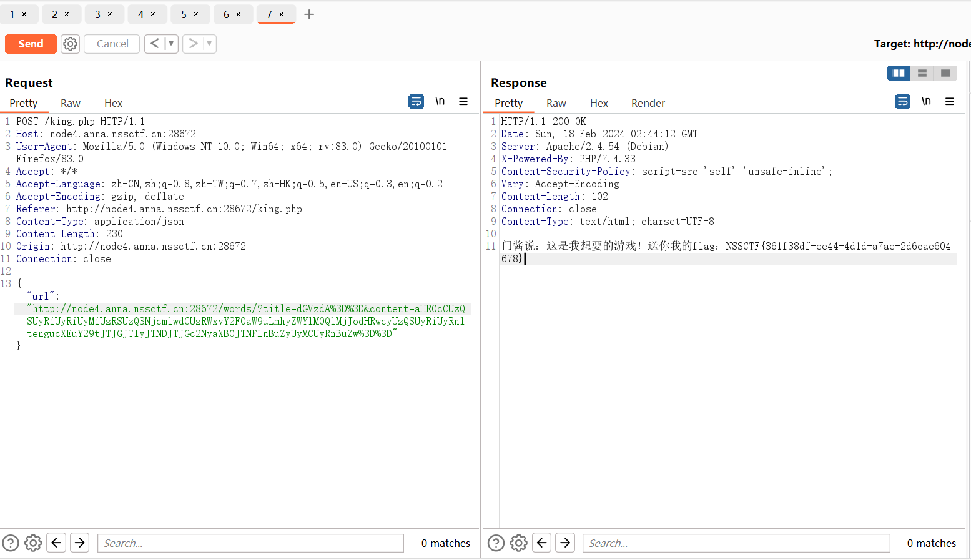Toggle non-printable characters in Request panel
The width and height of the screenshot is (971, 560).
point(440,101)
